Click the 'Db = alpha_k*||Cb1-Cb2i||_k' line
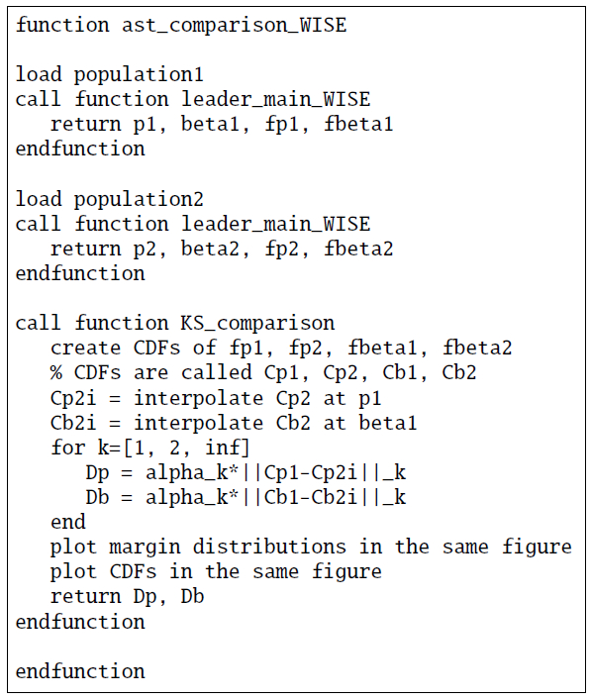 point(246,497)
